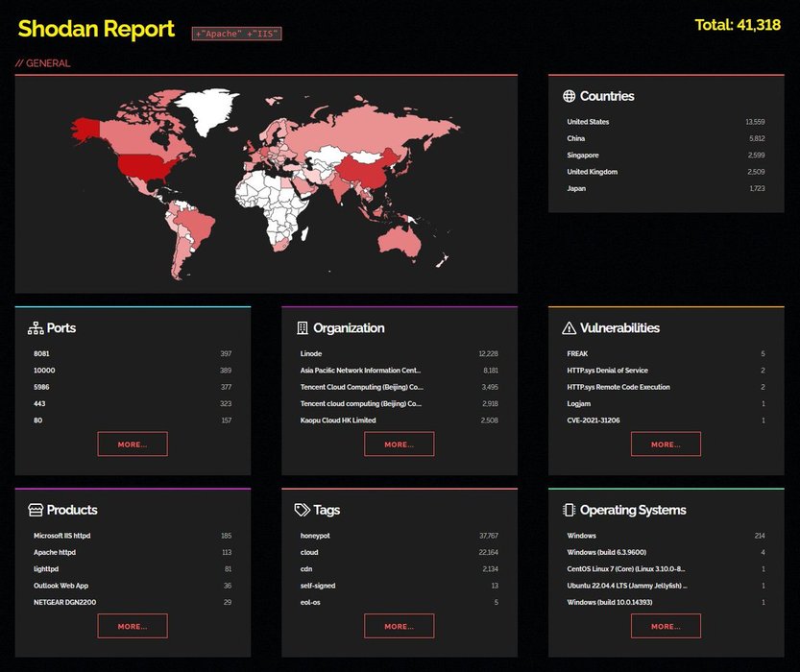Click the network icon beside Ports

pos(36,328)
